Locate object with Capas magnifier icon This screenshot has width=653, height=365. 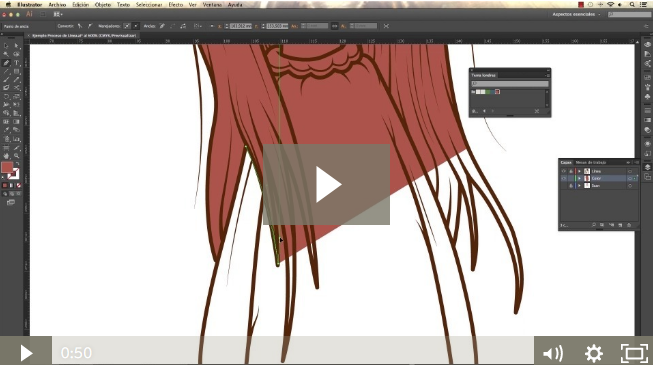pyautogui.click(x=593, y=225)
